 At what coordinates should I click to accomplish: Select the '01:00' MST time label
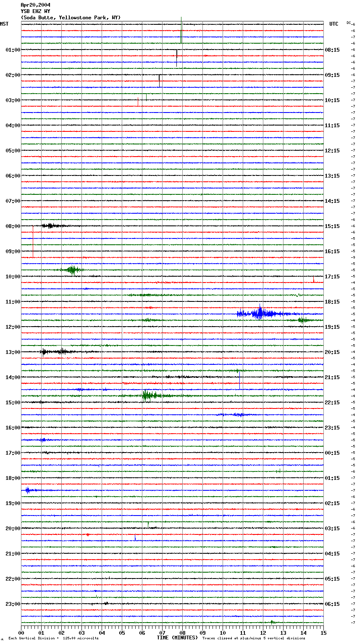pos(13,50)
